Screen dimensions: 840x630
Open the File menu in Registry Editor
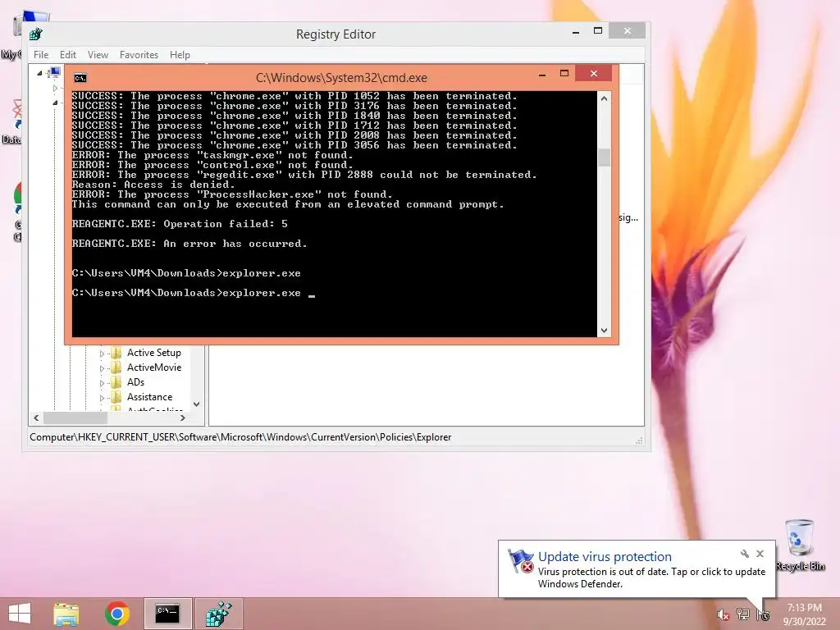(41, 55)
